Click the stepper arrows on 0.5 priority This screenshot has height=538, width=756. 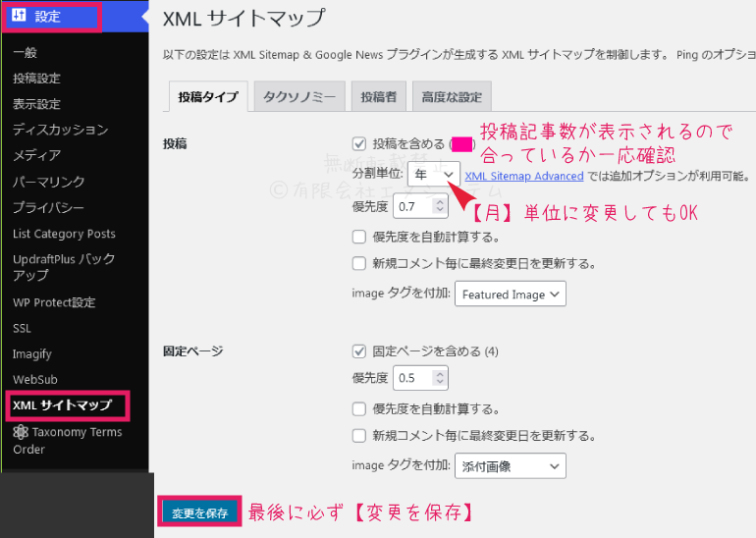coord(440,377)
